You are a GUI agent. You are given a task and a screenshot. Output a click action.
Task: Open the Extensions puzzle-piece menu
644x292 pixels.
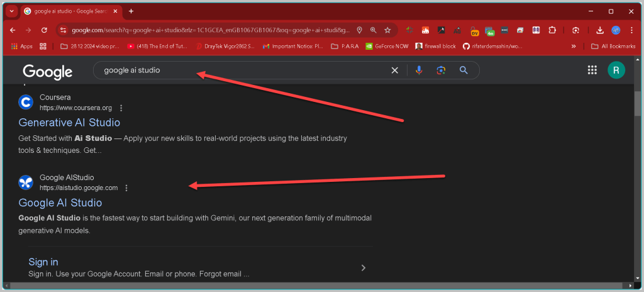click(552, 30)
